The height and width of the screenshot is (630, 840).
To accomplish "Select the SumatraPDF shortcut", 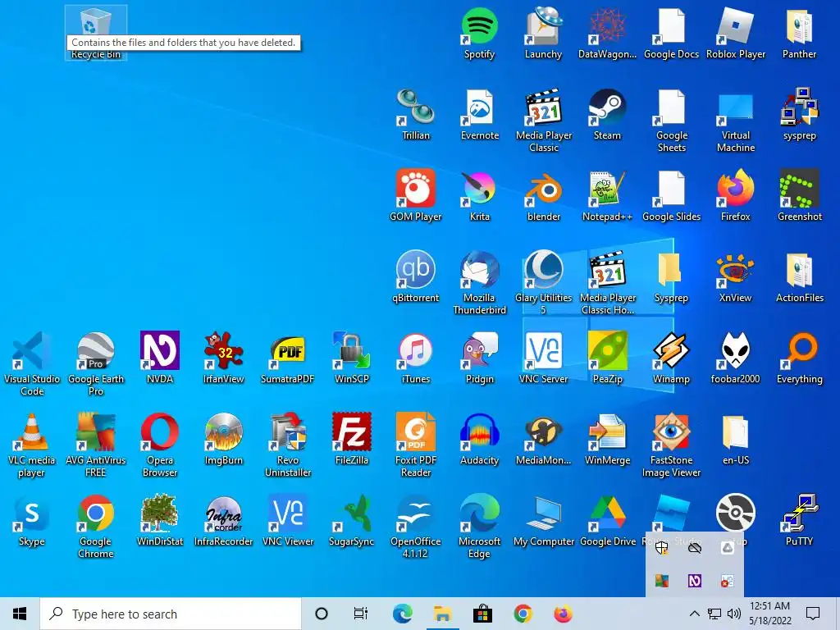I will click(x=288, y=358).
